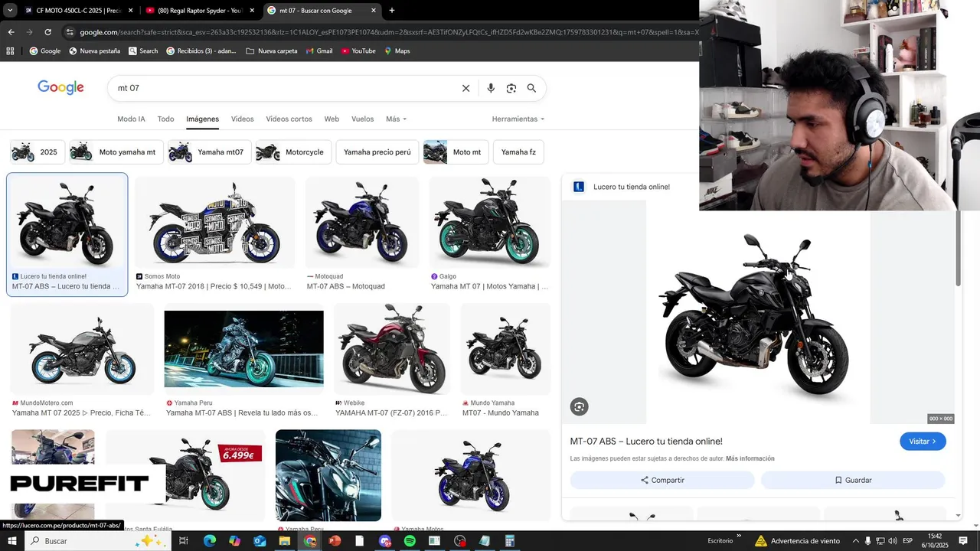Expand the Escritorio toolbar chevron
The width and height of the screenshot is (980, 551).
pyautogui.click(x=739, y=536)
